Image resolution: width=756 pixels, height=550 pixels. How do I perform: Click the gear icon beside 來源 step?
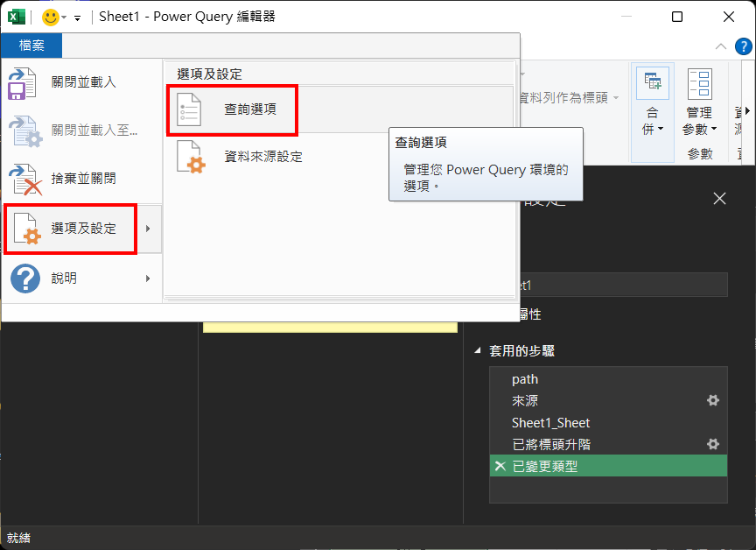pos(713,400)
